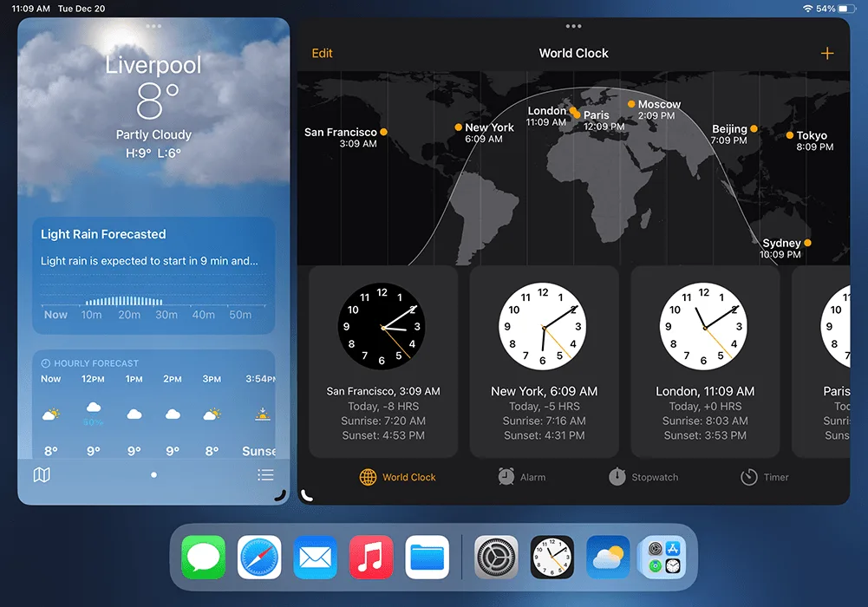Launch the Music app from dock
This screenshot has height=607, width=868.
point(371,557)
